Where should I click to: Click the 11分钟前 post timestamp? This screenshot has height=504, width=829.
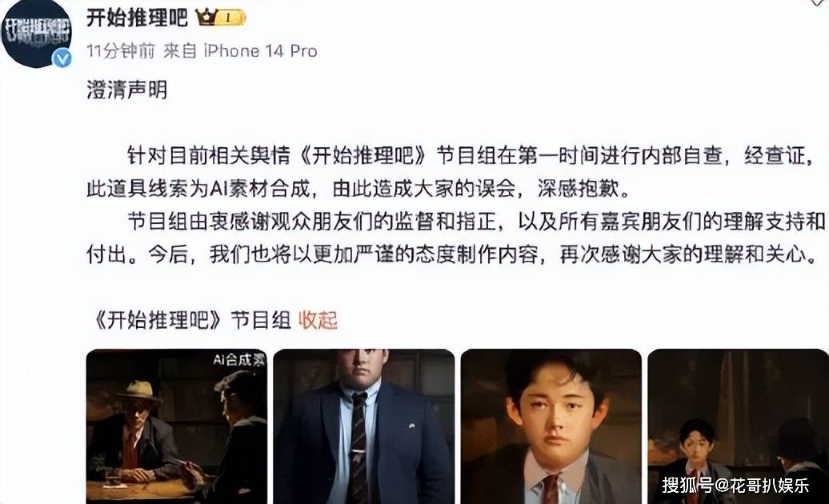tap(121, 50)
